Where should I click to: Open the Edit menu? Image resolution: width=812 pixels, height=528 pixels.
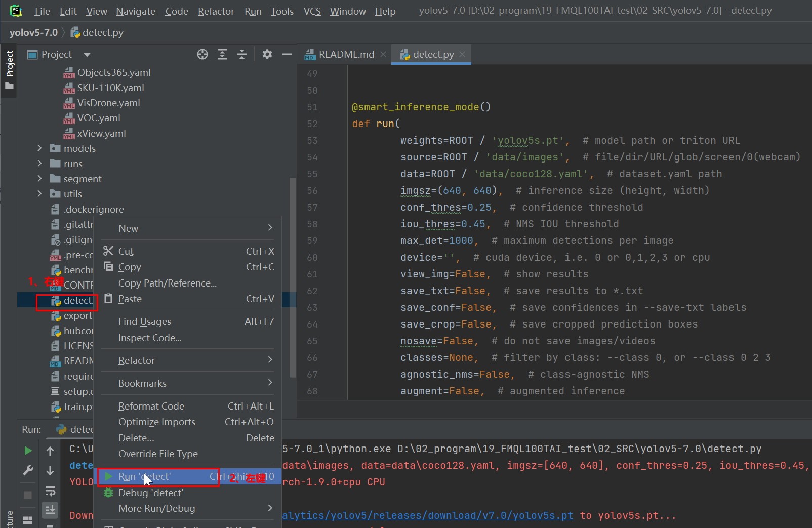[68, 11]
